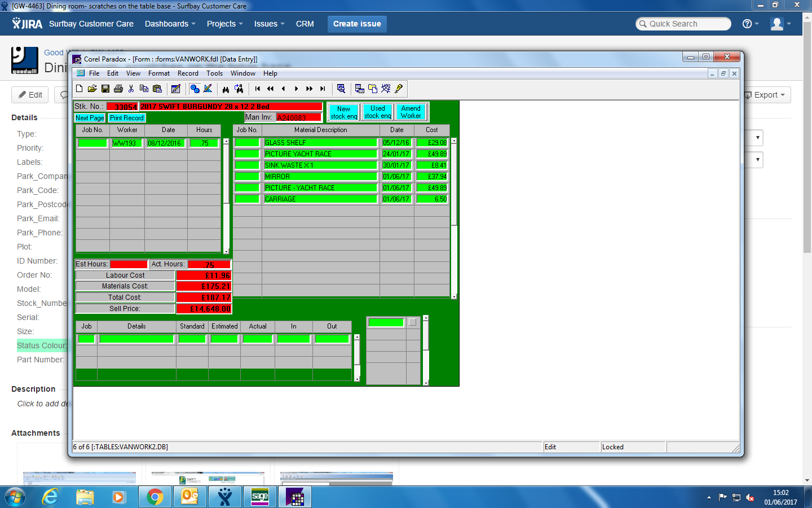
Task: Click the New stock enq button
Action: coord(343,112)
